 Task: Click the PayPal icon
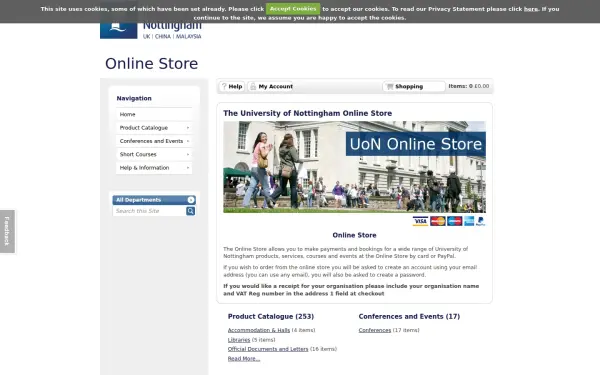481,221
